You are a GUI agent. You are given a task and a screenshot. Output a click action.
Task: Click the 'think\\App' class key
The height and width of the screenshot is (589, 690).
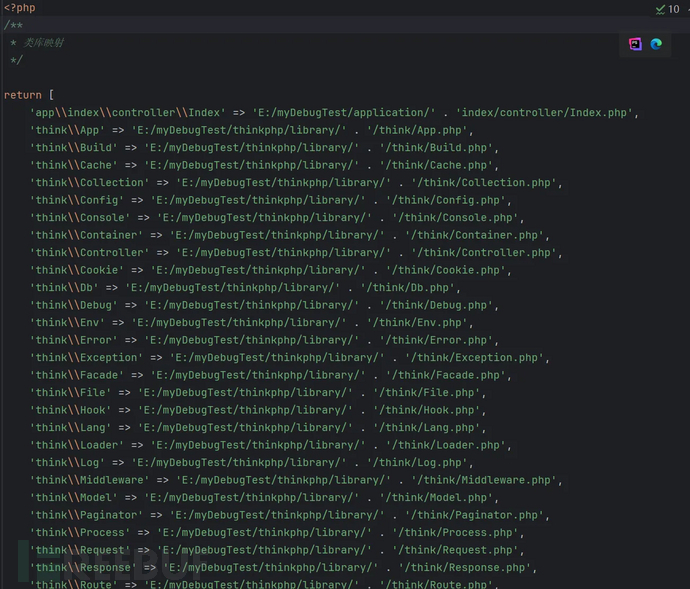click(67, 130)
